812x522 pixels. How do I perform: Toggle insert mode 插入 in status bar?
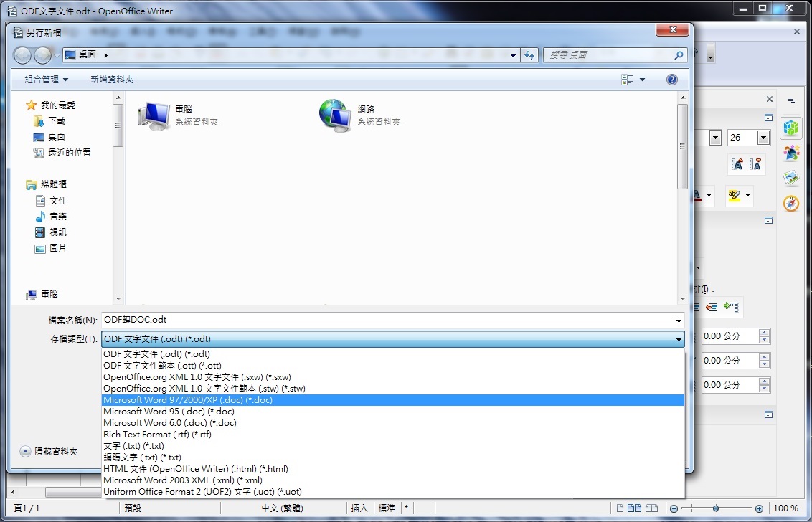coord(359,508)
